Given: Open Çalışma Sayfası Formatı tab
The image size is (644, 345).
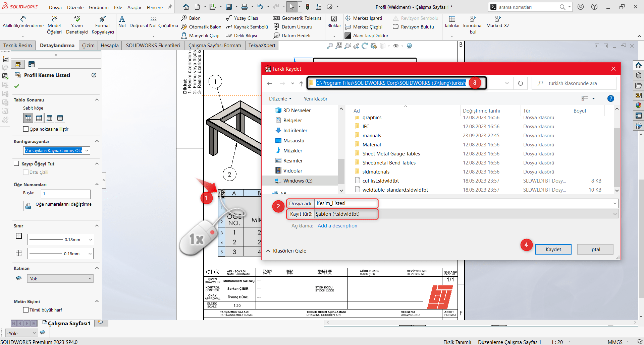Looking at the screenshot, I should tap(215, 46).
